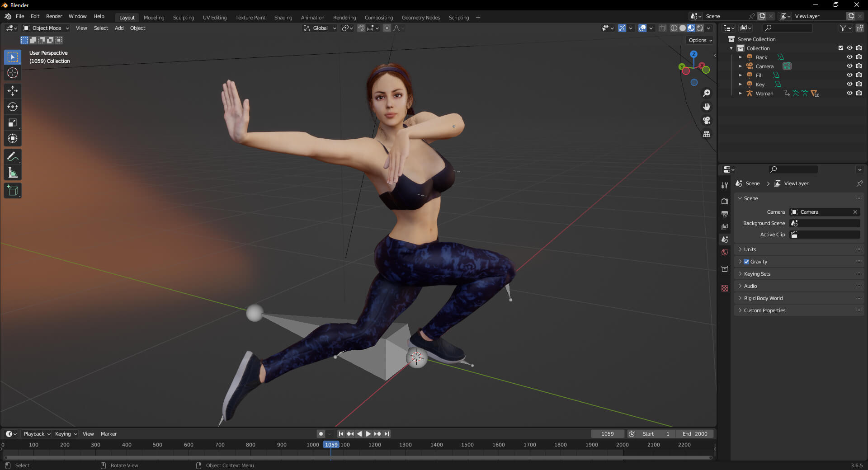
Task: Expand the Units panel
Action: [750, 249]
